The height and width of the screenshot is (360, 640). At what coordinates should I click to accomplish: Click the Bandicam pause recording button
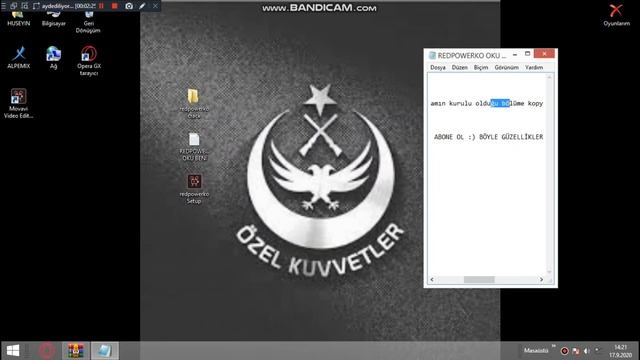click(101, 6)
